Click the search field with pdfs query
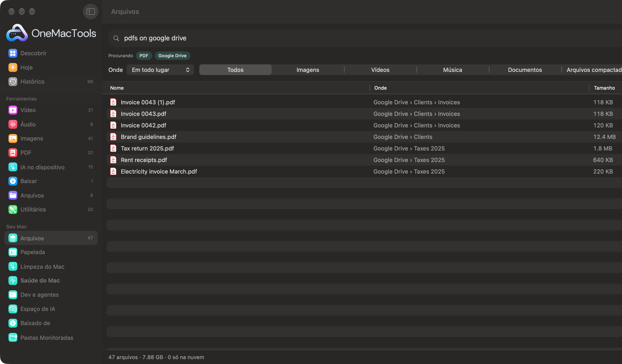This screenshot has width=622, height=364. pyautogui.click(x=365, y=38)
